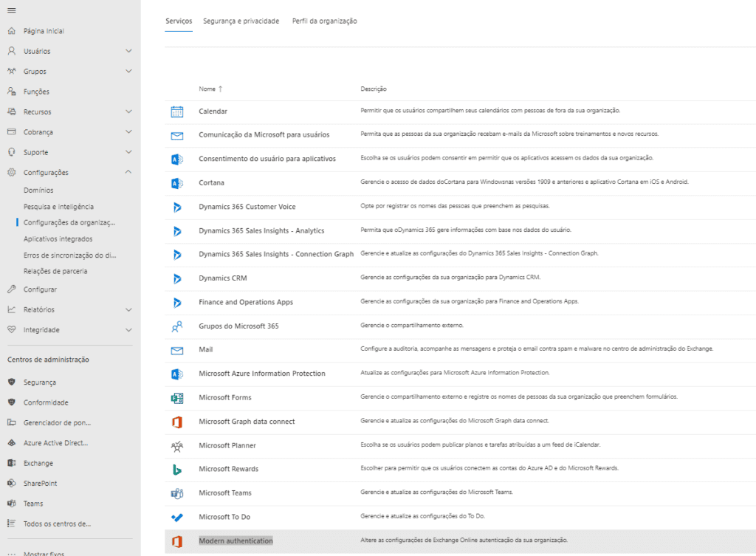Expand the Relatórios menu chevron
Image resolution: width=756 pixels, height=556 pixels.
tap(128, 309)
